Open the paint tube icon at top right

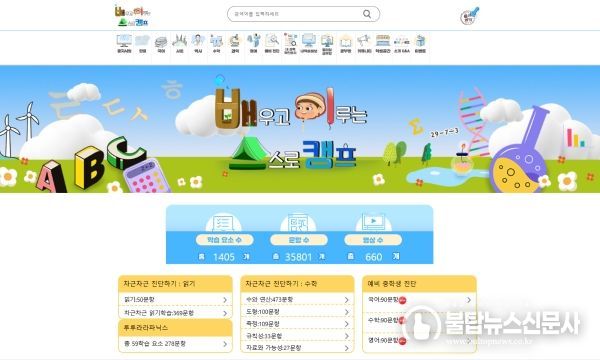[x=470, y=16]
